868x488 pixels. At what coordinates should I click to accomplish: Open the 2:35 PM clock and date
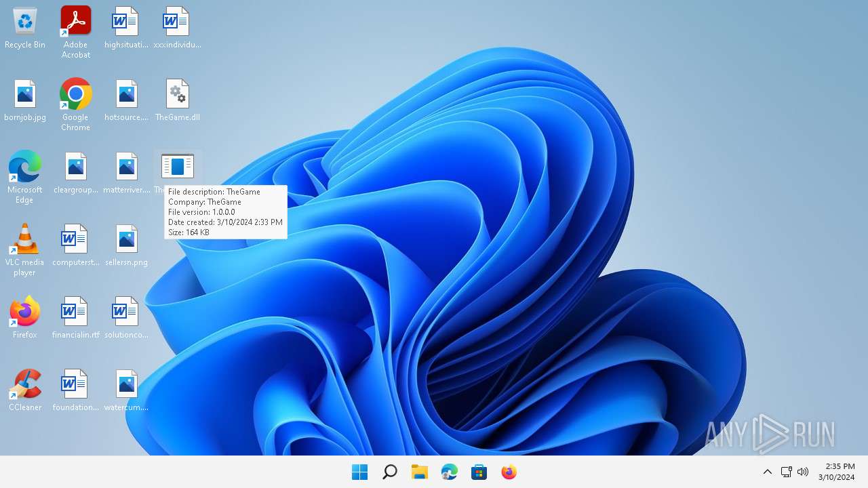click(x=836, y=472)
